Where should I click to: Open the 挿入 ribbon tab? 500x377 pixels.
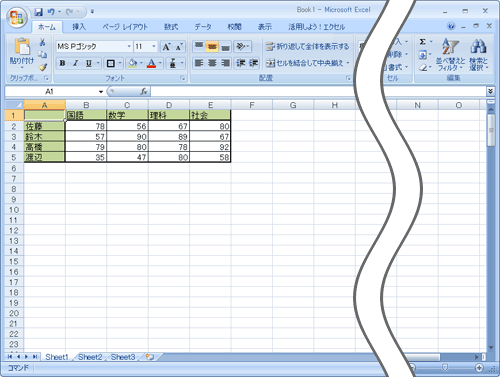point(79,27)
